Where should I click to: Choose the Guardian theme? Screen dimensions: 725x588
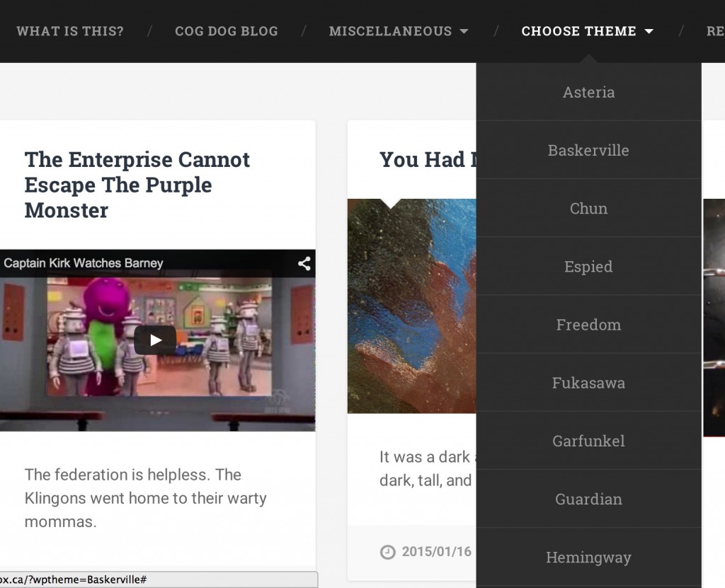pos(588,500)
